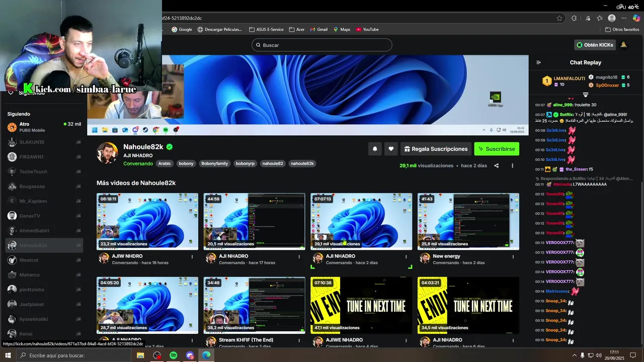Open Spotify from taskbar
Viewport: 644px width, 362px height.
pyautogui.click(x=174, y=355)
